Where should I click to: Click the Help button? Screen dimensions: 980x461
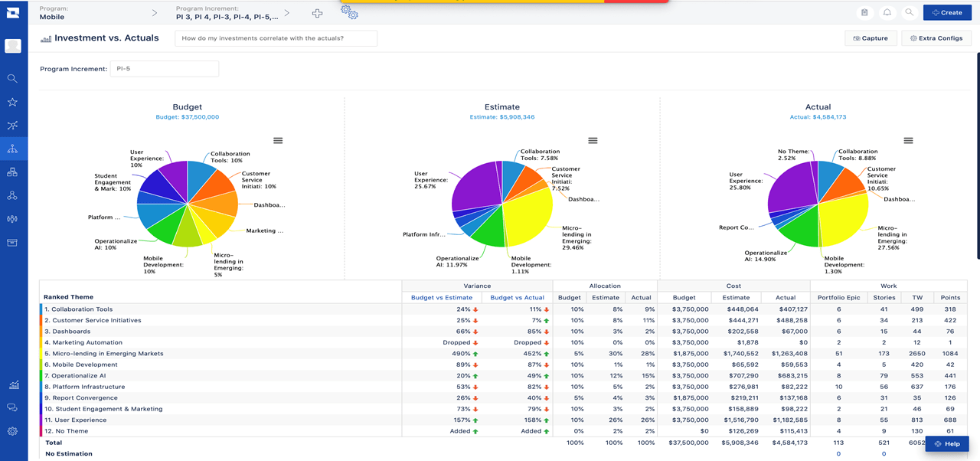click(x=947, y=443)
